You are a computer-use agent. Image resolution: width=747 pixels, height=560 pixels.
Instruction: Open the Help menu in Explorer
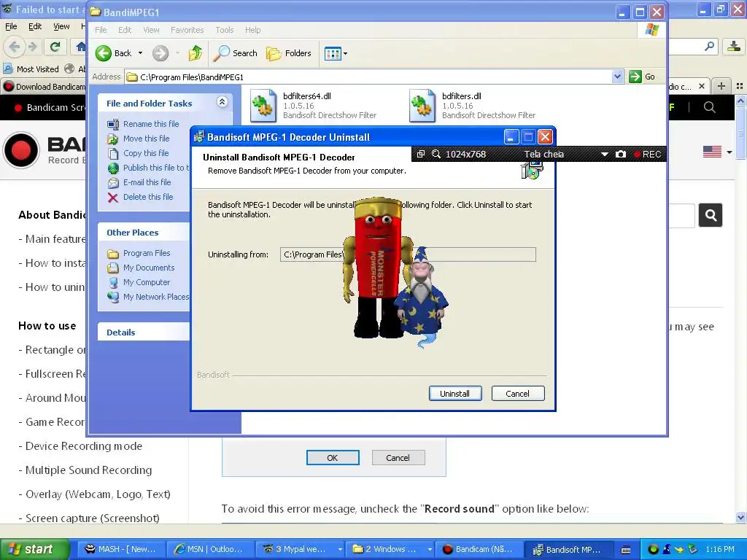tap(253, 30)
